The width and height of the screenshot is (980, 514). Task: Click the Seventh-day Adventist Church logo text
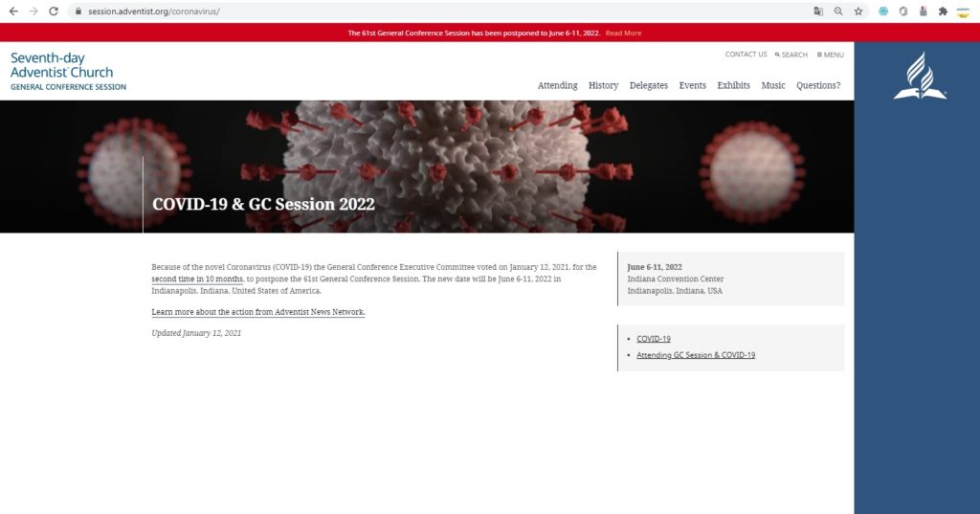(61, 65)
